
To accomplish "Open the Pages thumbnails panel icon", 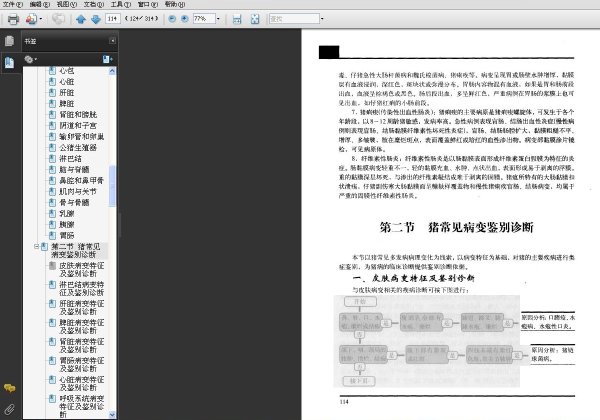I will pyautogui.click(x=10, y=41).
